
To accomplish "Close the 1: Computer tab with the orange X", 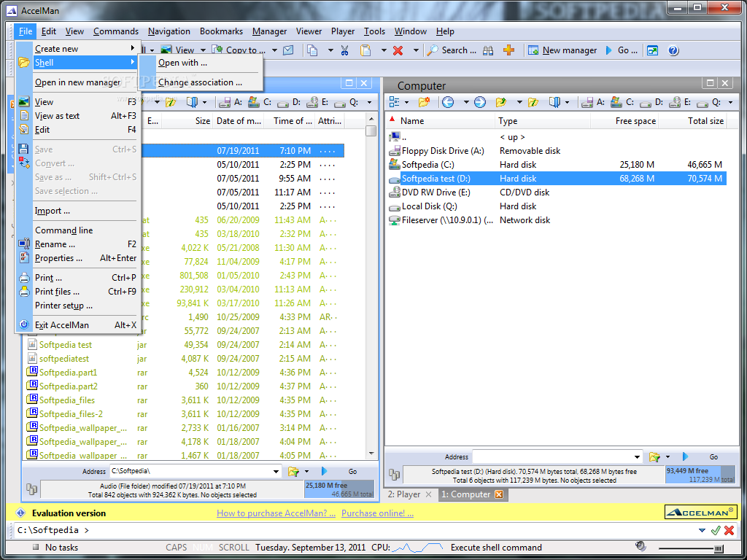I will 499,494.
